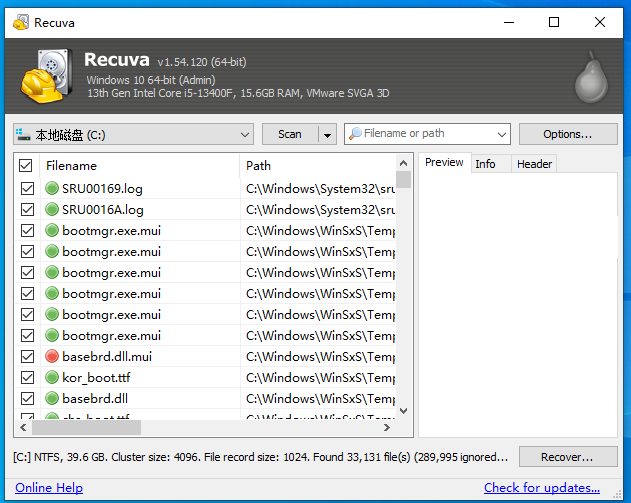
Task: Select the kor_boot.ttf filename
Action: click(96, 377)
